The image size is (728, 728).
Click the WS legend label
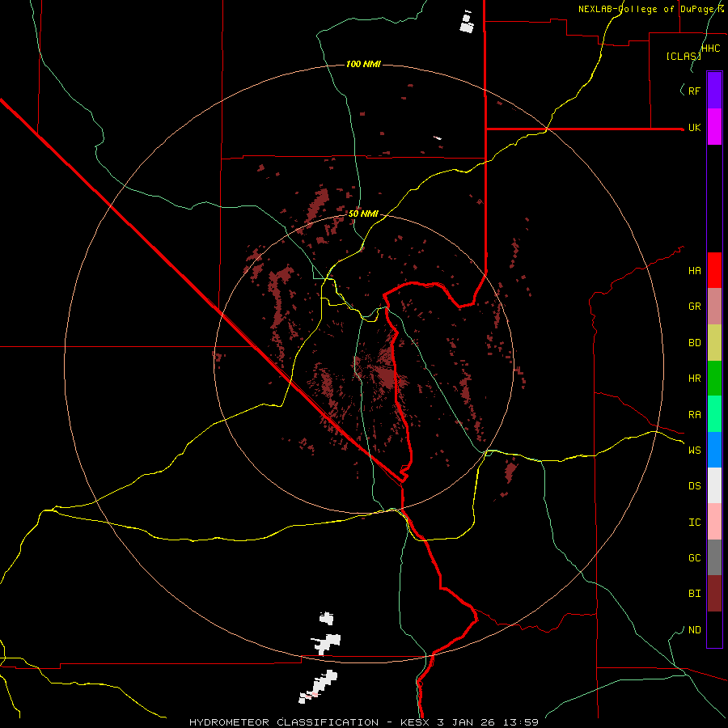[694, 450]
